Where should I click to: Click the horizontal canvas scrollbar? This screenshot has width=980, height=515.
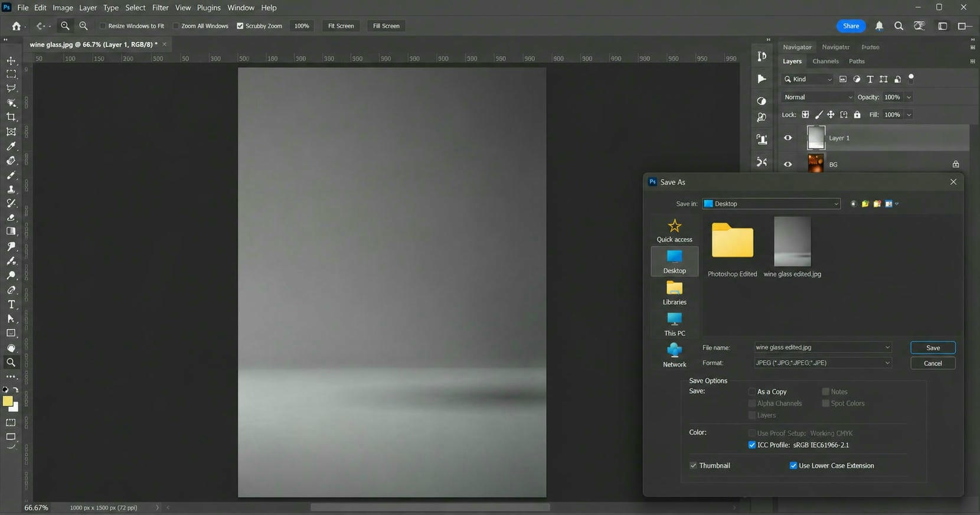coord(430,507)
